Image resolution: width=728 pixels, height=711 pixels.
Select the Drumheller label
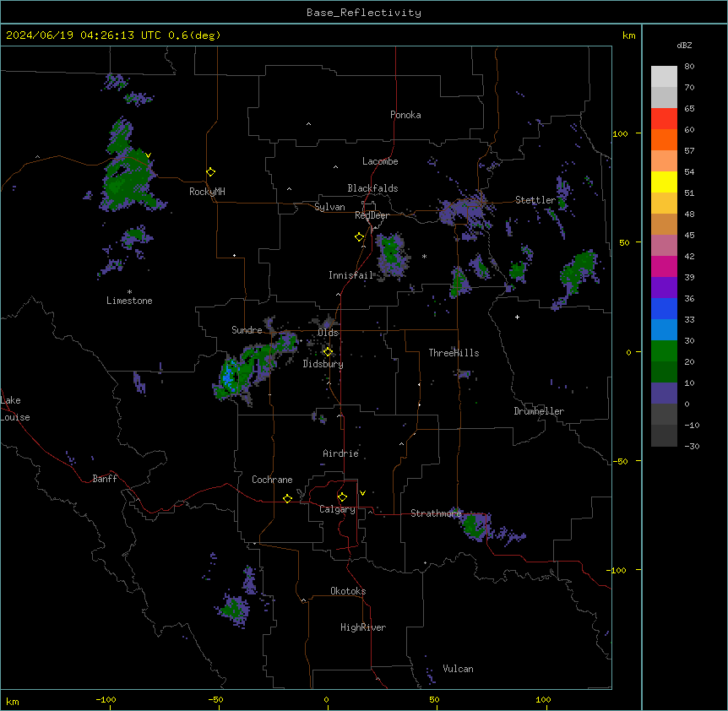click(x=539, y=411)
